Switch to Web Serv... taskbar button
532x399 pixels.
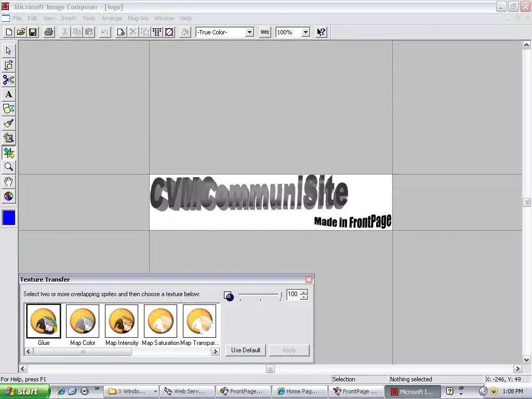187,392
